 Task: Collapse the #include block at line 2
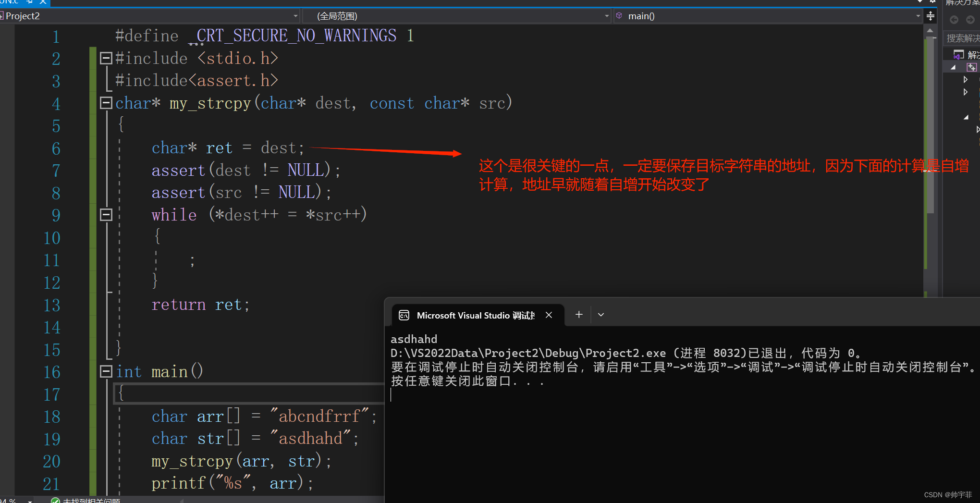pyautogui.click(x=106, y=59)
